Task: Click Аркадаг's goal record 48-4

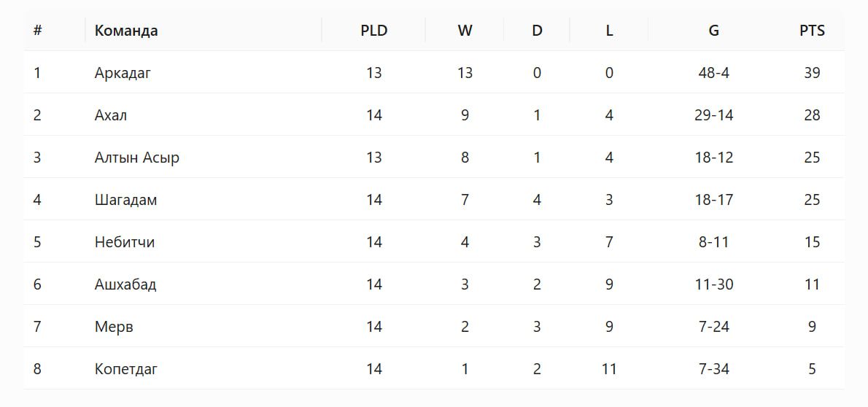Action: coord(714,73)
